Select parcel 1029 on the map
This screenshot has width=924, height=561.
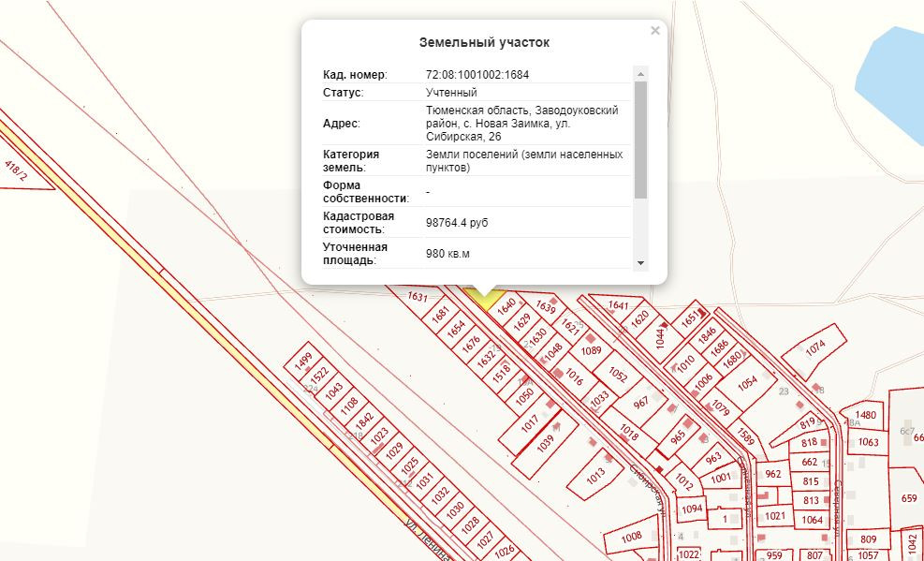[x=393, y=450]
